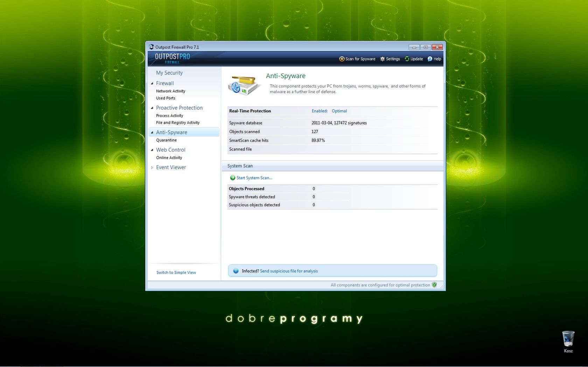Select Proactive Protection in sidebar
This screenshot has width=588, height=367.
[x=179, y=108]
